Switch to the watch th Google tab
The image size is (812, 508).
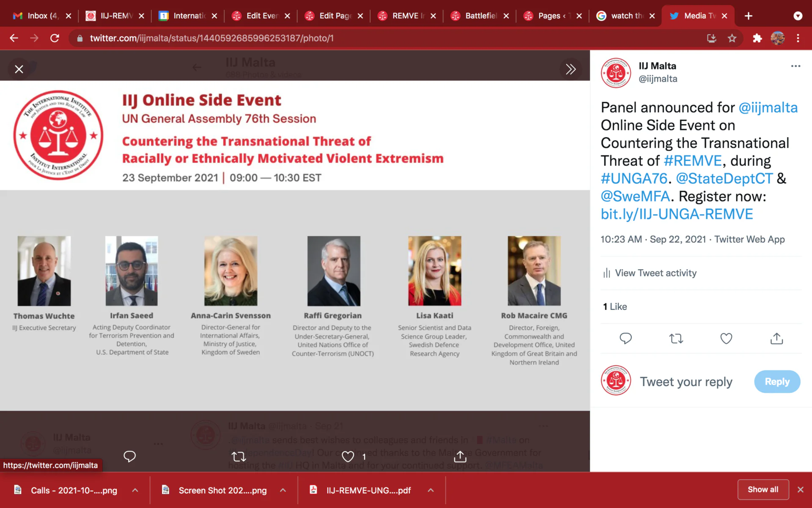point(626,16)
